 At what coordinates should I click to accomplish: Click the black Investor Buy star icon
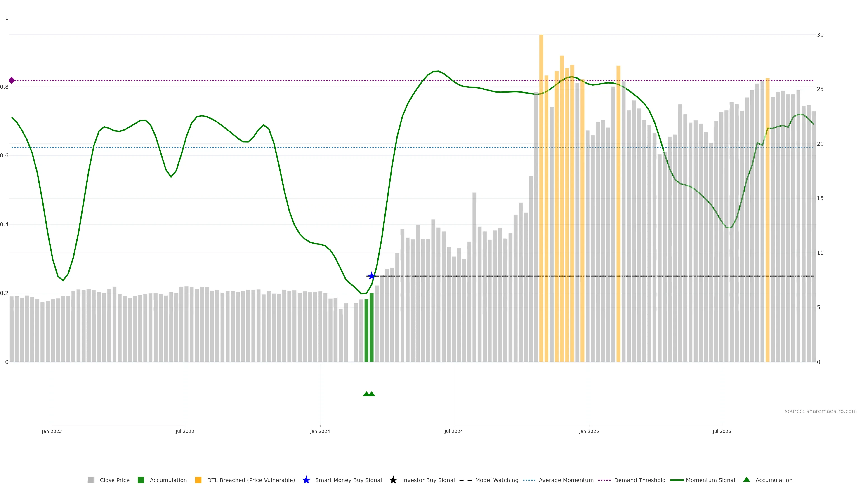point(393,480)
